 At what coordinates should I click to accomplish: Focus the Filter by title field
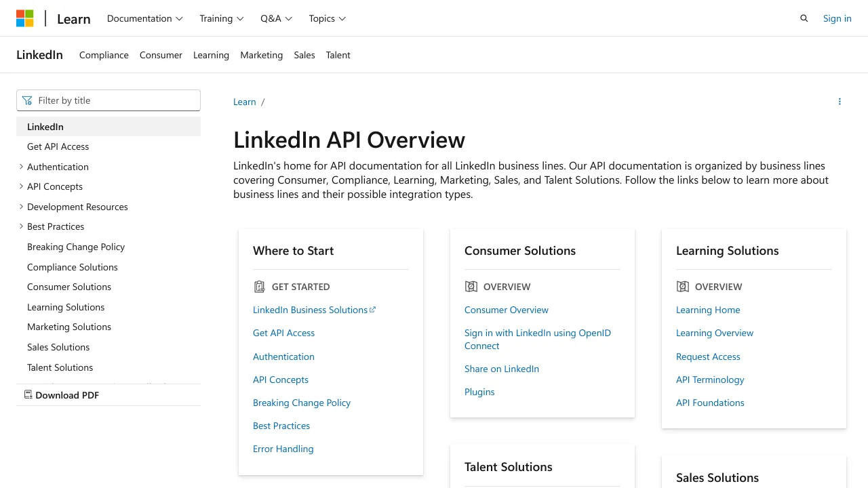point(108,100)
